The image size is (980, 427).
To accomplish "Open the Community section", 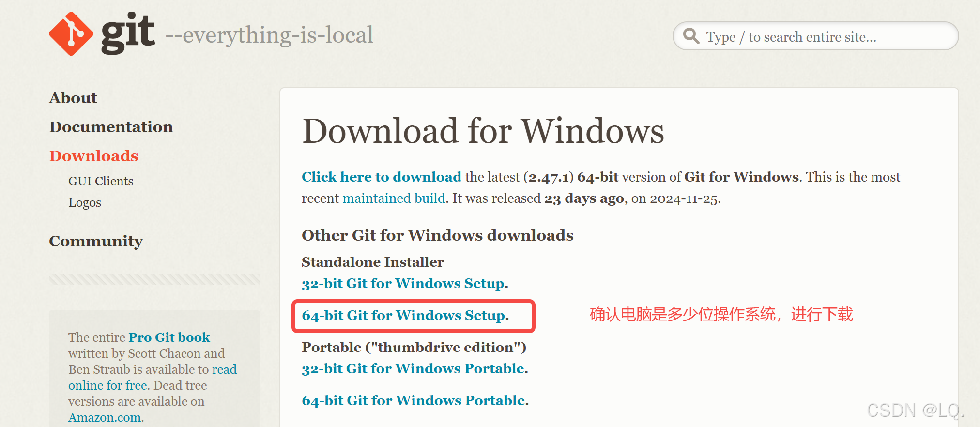I will 96,241.
